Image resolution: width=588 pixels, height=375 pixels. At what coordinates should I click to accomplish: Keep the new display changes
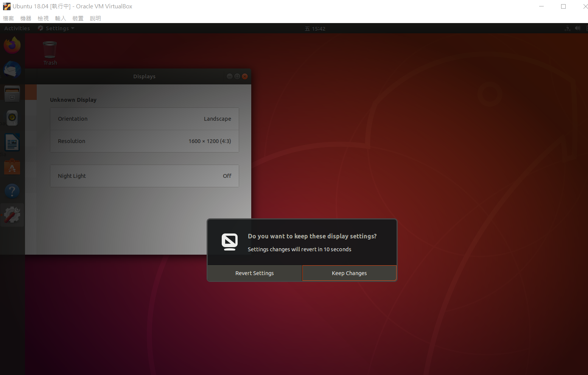click(349, 273)
